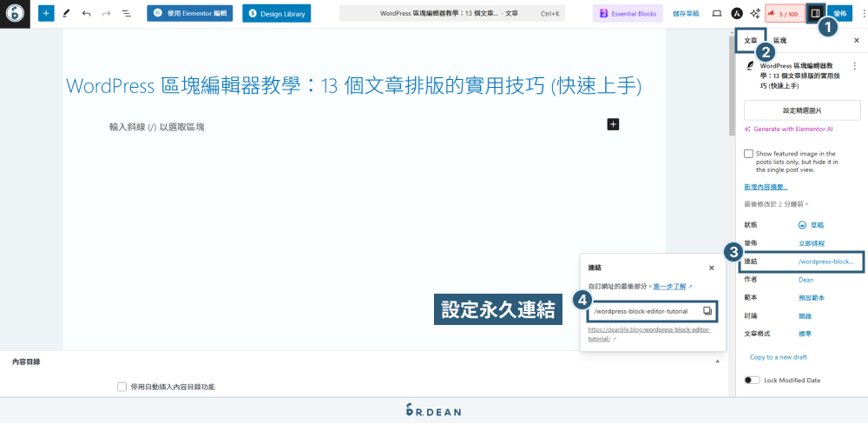
Task: Copy the permalink with the copy icon
Action: coord(707,311)
